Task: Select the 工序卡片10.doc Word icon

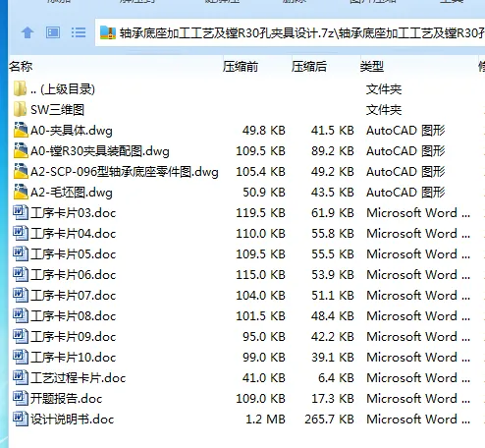Action: pos(21,357)
